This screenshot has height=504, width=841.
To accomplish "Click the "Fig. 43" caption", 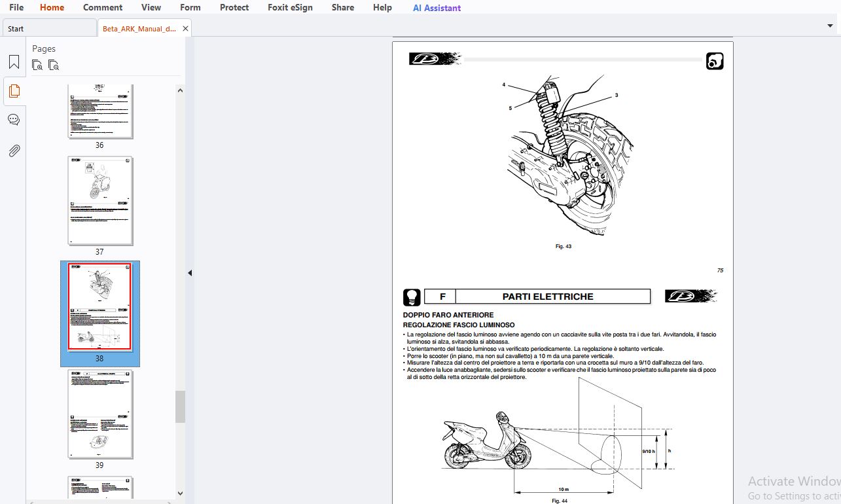I will coord(564,247).
